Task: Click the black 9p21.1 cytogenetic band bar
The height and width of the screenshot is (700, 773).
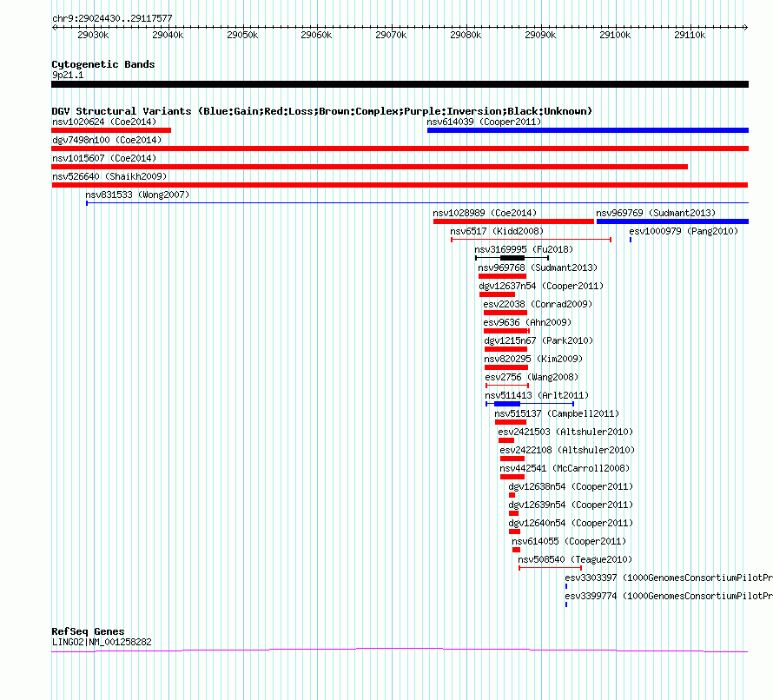Action: point(400,84)
